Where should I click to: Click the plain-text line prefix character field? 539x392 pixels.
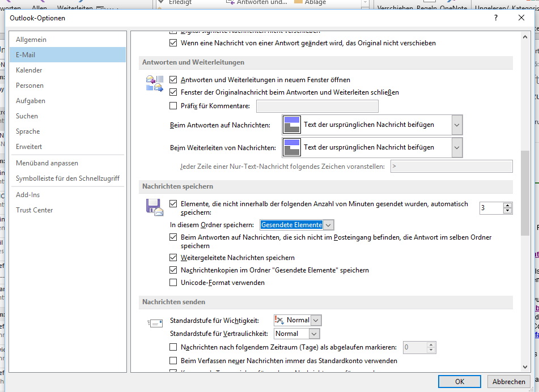click(451, 167)
